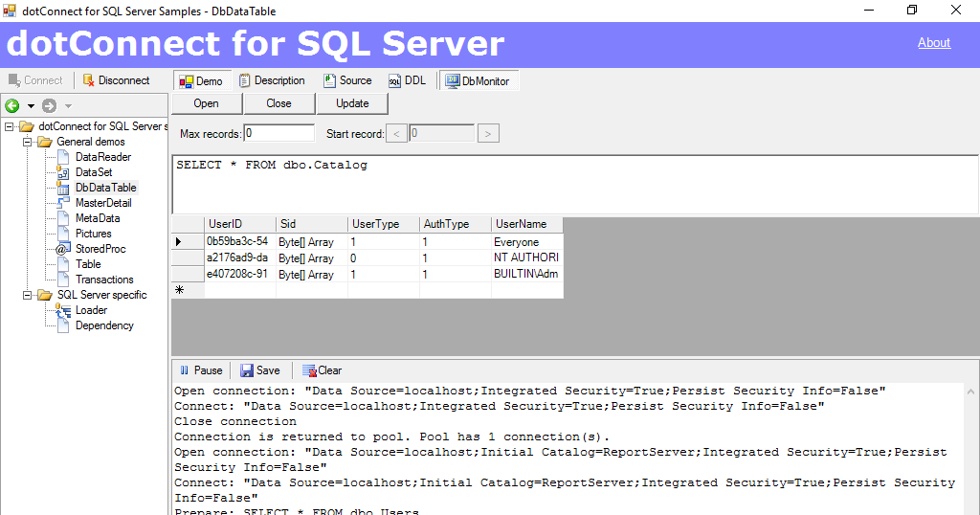The image size is (980, 515).
Task: Click the UserName column header
Action: 527,224
